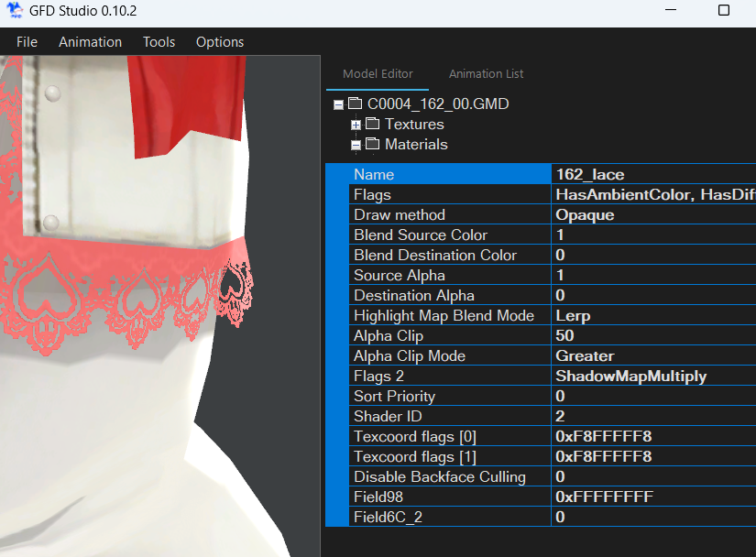The height and width of the screenshot is (557, 756).
Task: Open the Alpha Clip Mode value showing Greater
Action: (641, 355)
